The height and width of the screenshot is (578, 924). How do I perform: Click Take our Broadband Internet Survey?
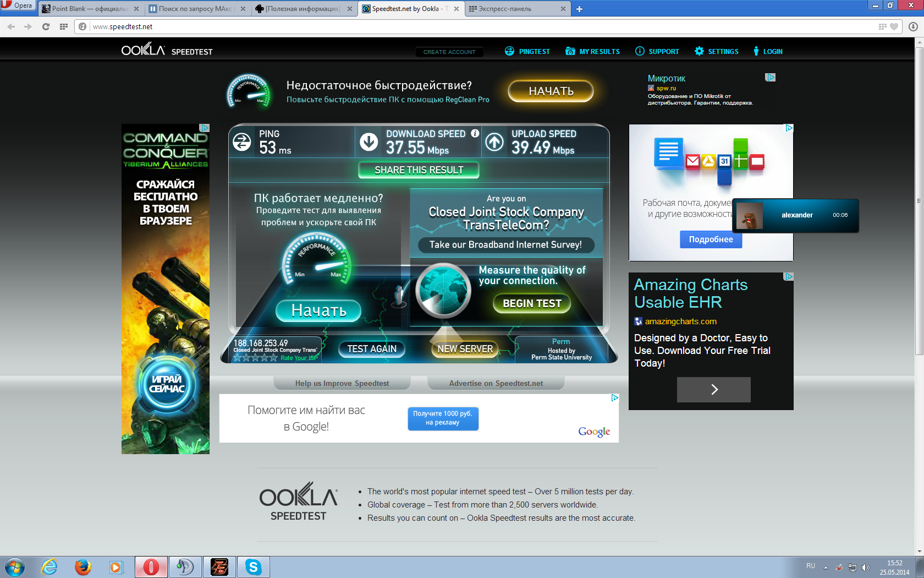[x=505, y=245]
